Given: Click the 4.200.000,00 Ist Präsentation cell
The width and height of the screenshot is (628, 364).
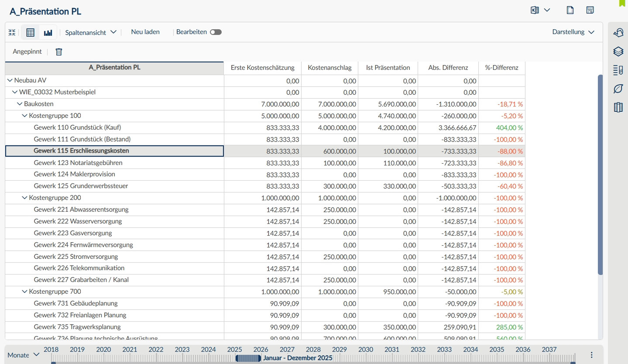Looking at the screenshot, I should tap(388, 127).
